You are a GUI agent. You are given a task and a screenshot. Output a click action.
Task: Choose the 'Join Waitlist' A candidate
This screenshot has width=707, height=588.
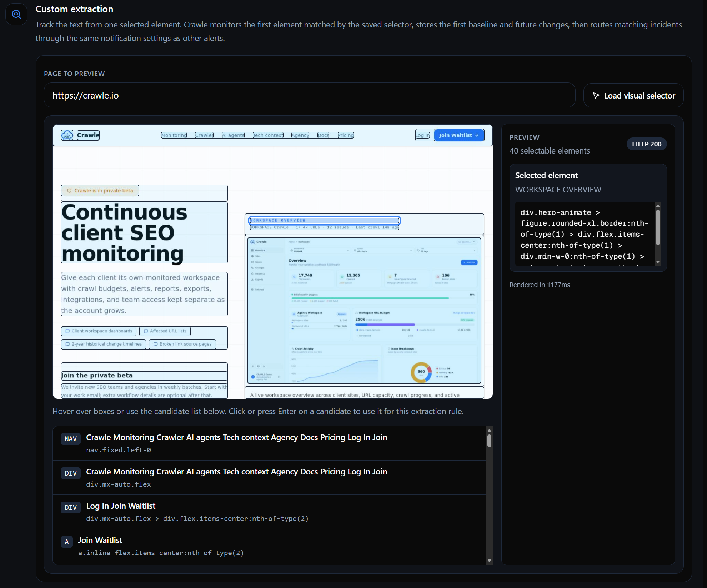(x=269, y=546)
